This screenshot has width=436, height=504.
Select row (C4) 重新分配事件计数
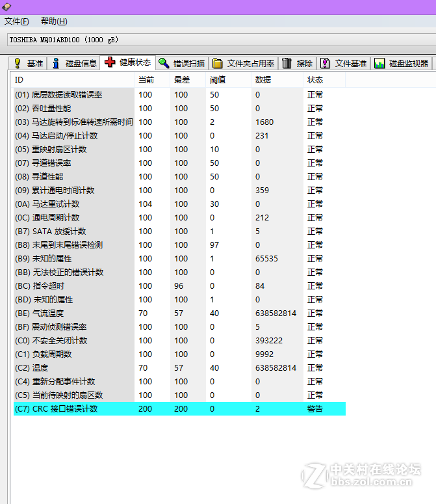click(179, 382)
